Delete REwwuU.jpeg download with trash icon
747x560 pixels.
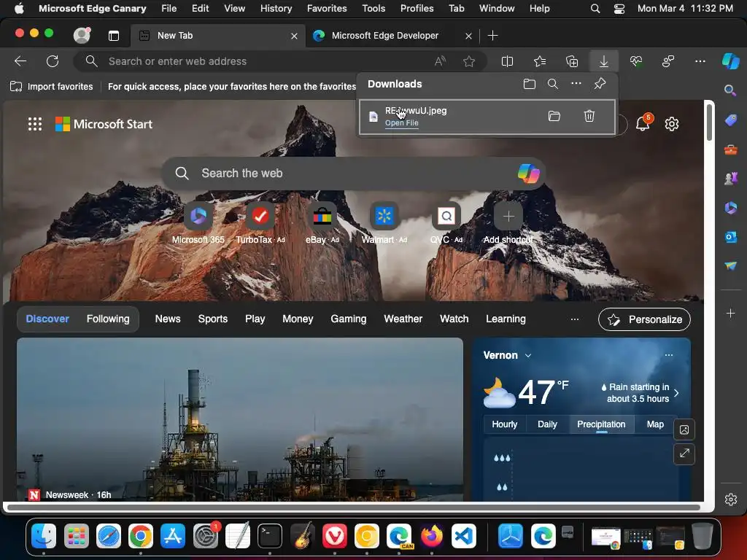[x=589, y=116]
